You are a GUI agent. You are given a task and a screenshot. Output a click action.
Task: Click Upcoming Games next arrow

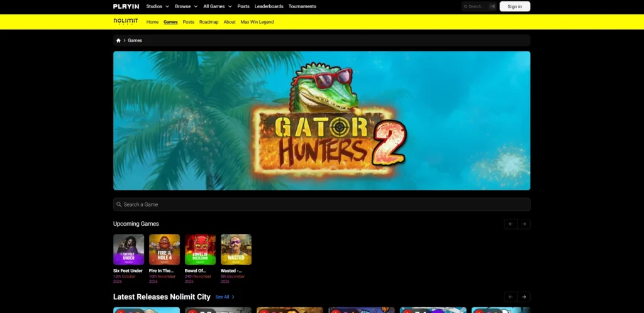pyautogui.click(x=524, y=224)
